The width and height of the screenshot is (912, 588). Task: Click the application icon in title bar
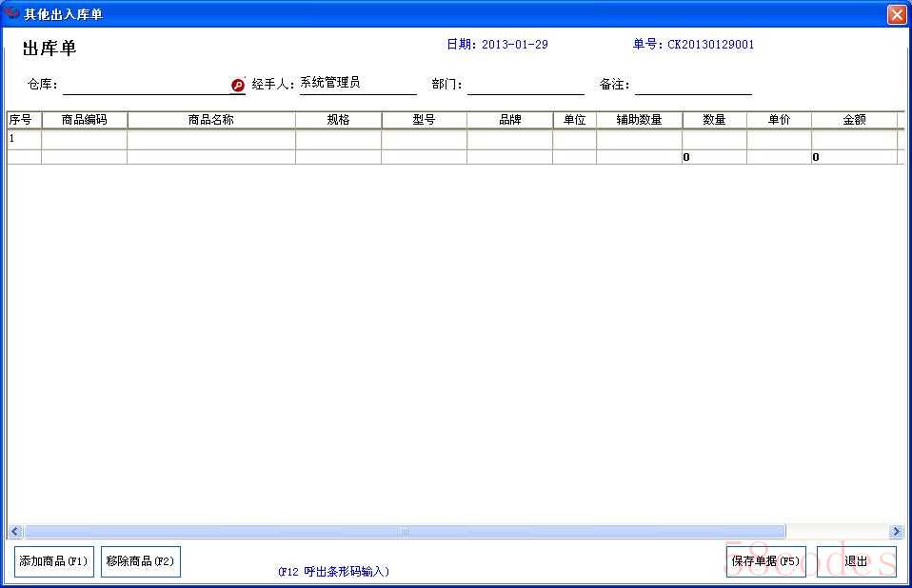[x=12, y=14]
